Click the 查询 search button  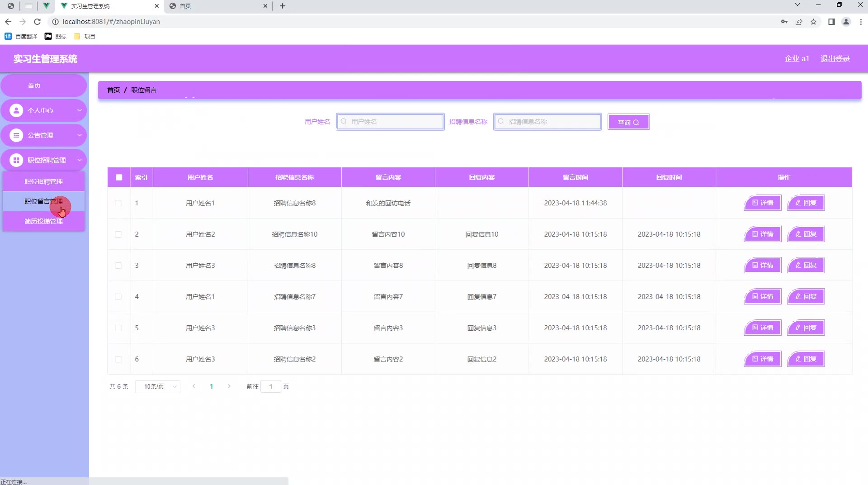(x=628, y=122)
